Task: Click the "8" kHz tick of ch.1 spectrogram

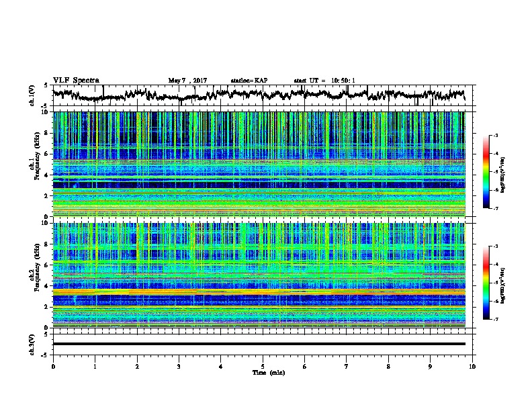Action: pos(47,133)
